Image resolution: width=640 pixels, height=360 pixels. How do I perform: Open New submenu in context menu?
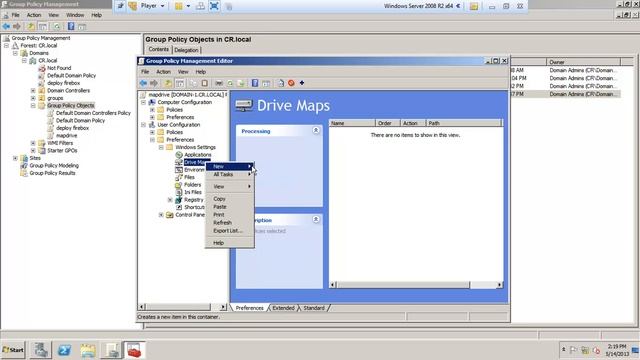[229, 167]
